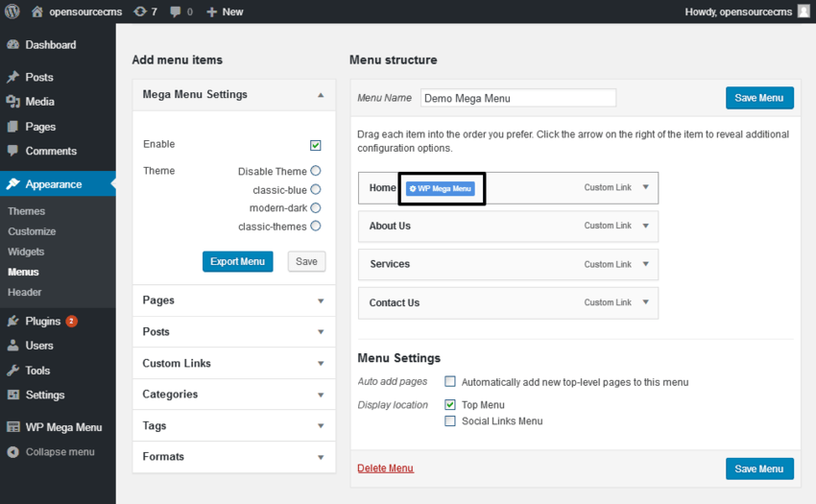Click the Plugins plug icon

click(13, 322)
